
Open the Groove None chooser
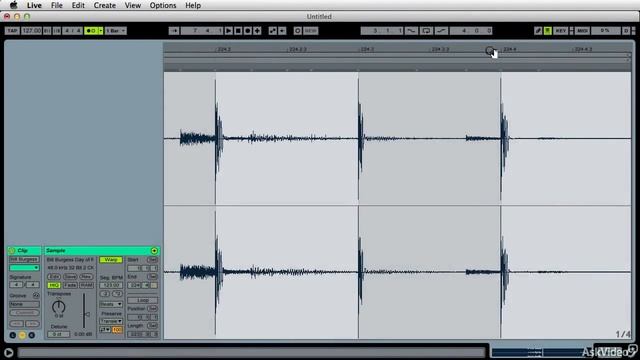[x=24, y=304]
